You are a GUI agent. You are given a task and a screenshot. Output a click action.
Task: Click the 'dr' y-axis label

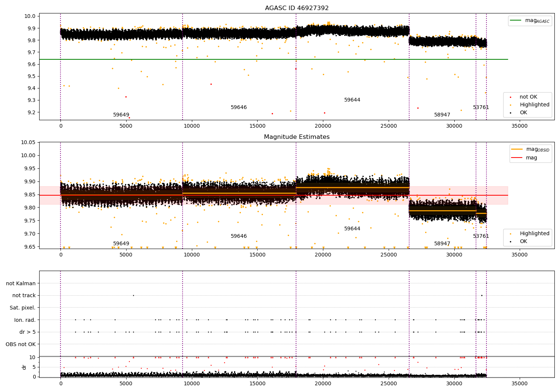(24, 367)
